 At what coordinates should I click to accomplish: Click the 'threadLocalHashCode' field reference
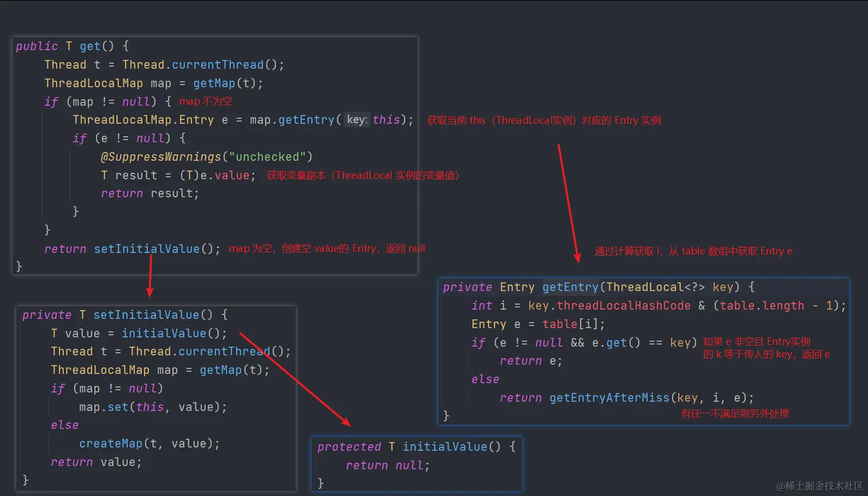[624, 306]
